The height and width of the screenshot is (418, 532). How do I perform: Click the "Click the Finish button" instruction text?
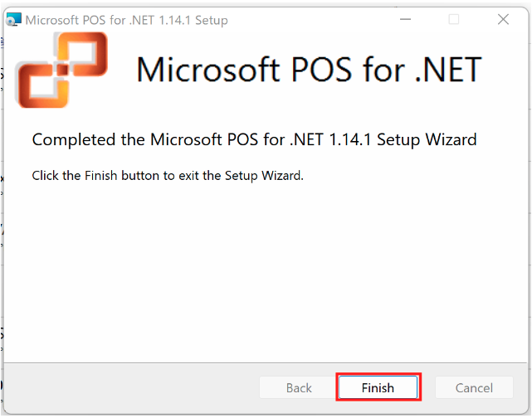(x=96, y=176)
